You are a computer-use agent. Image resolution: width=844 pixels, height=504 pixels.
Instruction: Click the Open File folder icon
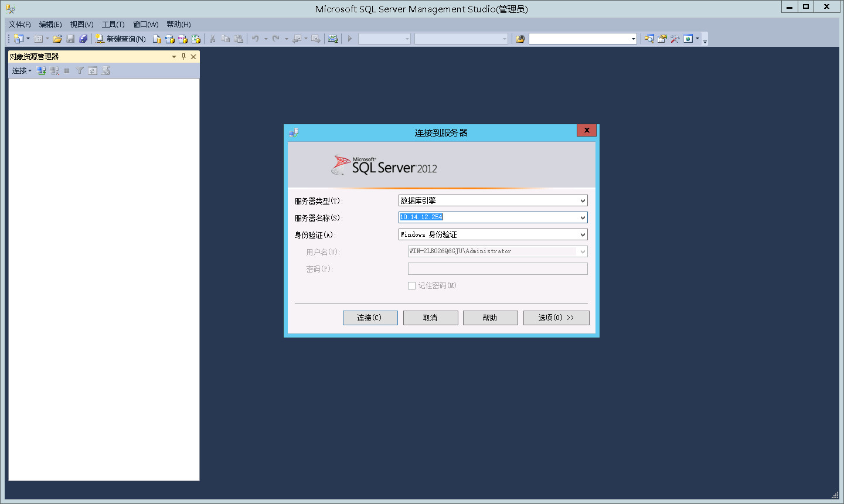(x=57, y=39)
